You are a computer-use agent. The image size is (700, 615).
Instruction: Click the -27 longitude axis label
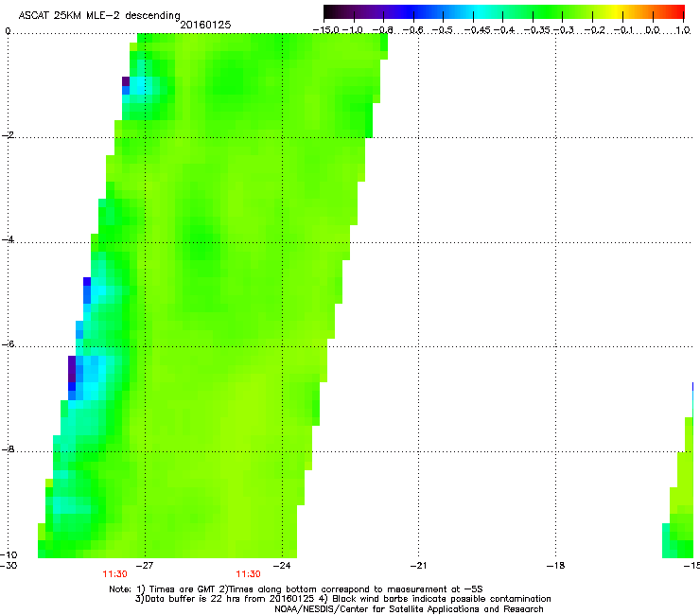tap(145, 566)
